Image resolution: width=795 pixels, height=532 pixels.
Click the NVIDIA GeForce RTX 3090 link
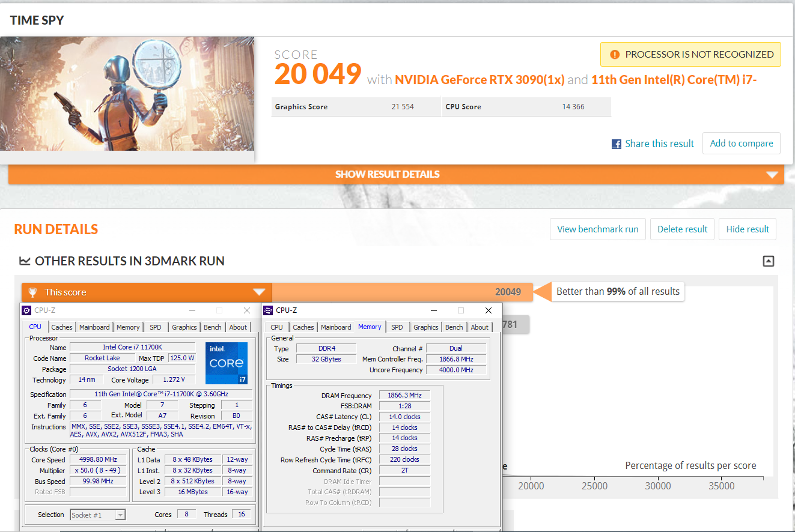point(480,79)
